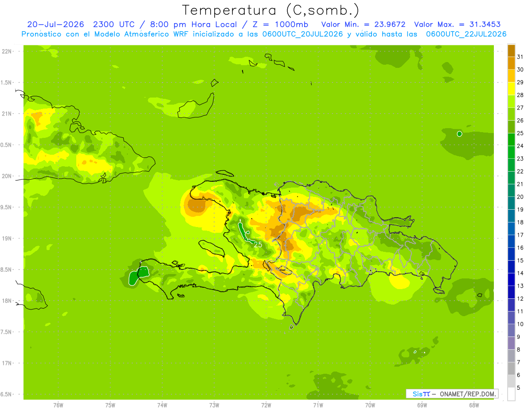The image size is (532, 411).
Task: Select the forecast date "20-Jul-2026"
Action: [x=56, y=24]
